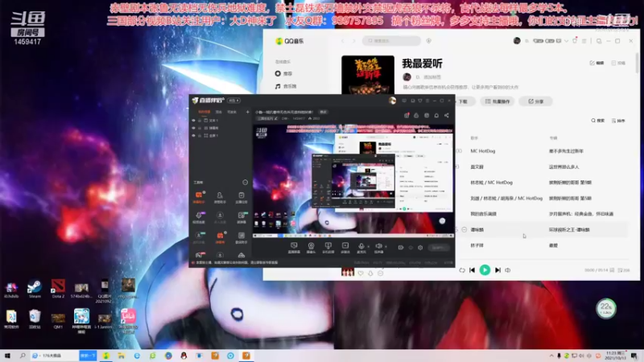The width and height of the screenshot is (644, 362).
Task: Open streaming app settings gear
Action: 420,248
